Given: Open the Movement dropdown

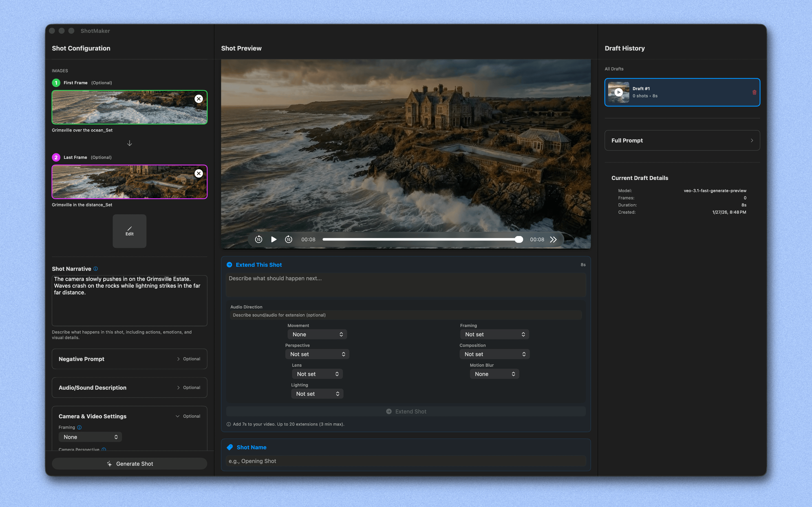Looking at the screenshot, I should pos(317,334).
